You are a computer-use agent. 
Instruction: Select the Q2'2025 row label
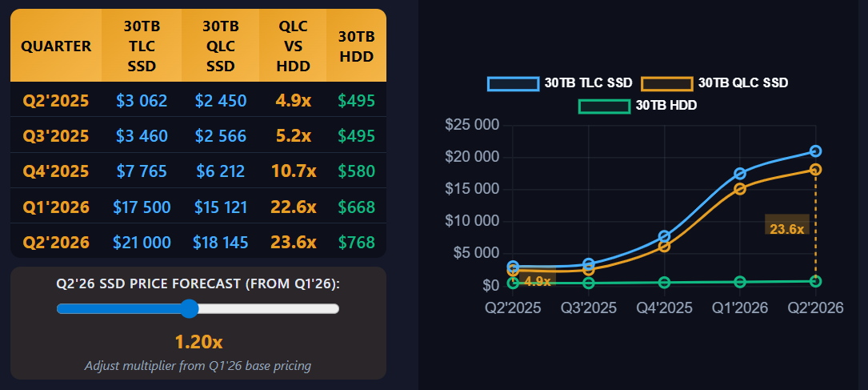(x=56, y=101)
